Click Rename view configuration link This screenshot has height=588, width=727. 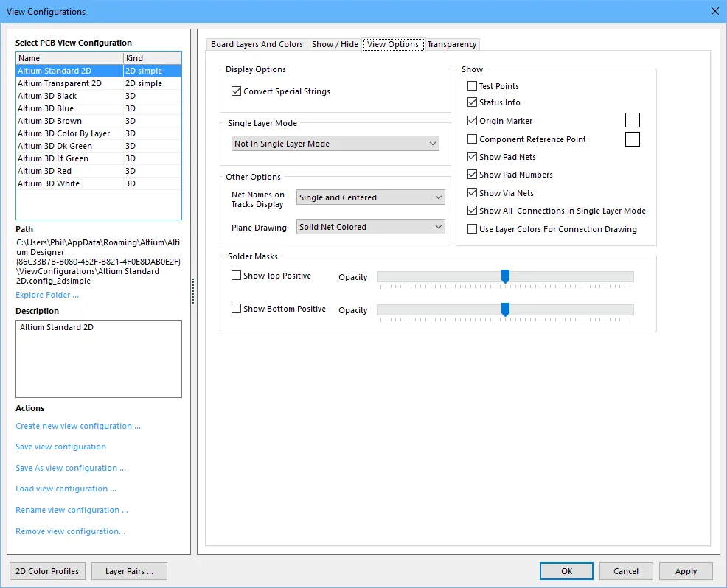(72, 510)
